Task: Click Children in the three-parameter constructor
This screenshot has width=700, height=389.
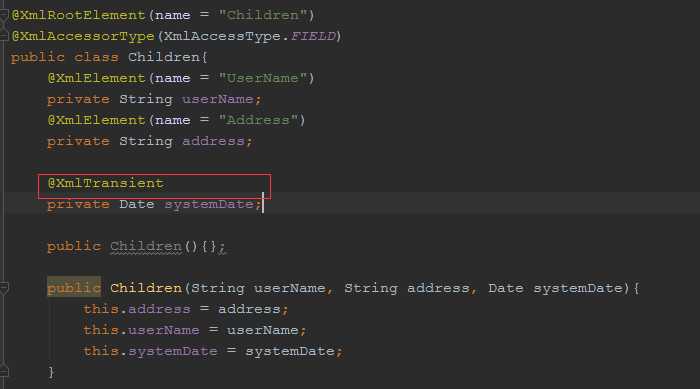Action: 146,288
